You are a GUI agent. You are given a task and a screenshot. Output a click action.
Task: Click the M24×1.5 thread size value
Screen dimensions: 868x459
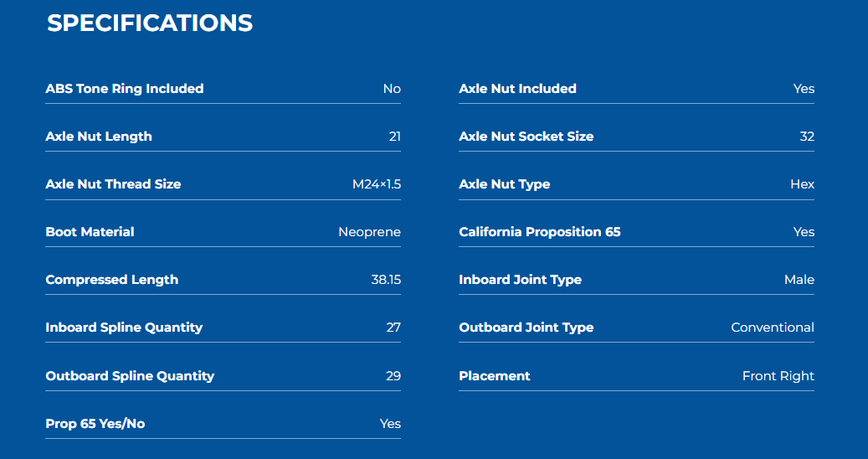click(377, 183)
